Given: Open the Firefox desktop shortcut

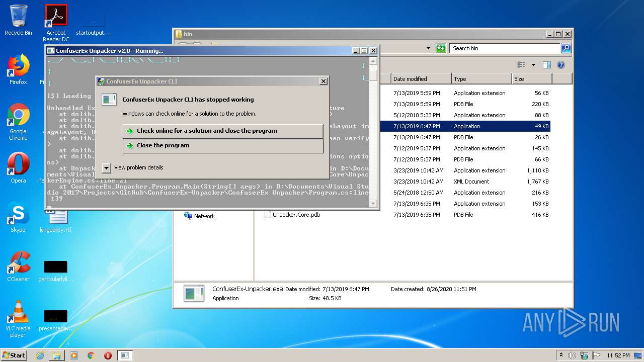Looking at the screenshot, I should point(18,69).
